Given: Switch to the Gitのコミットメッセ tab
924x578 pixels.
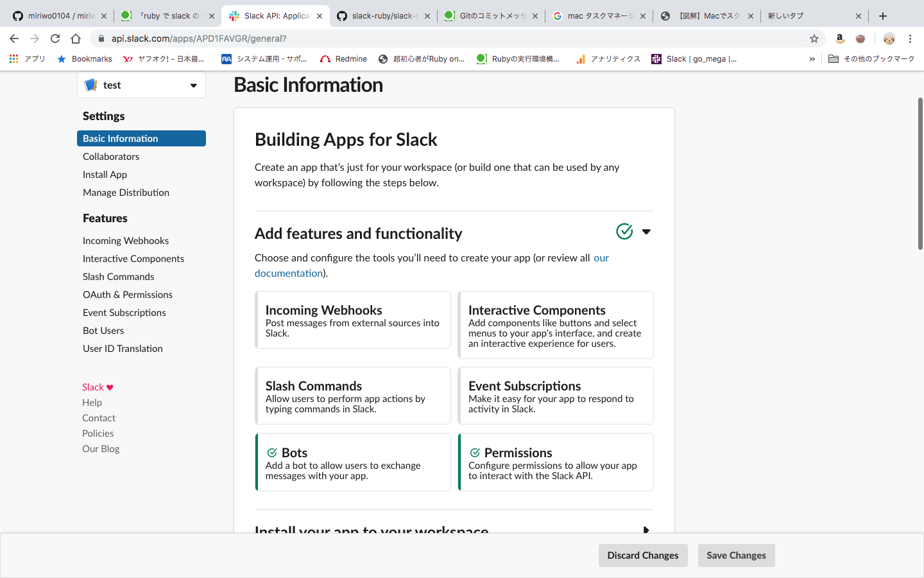Looking at the screenshot, I should (x=490, y=16).
